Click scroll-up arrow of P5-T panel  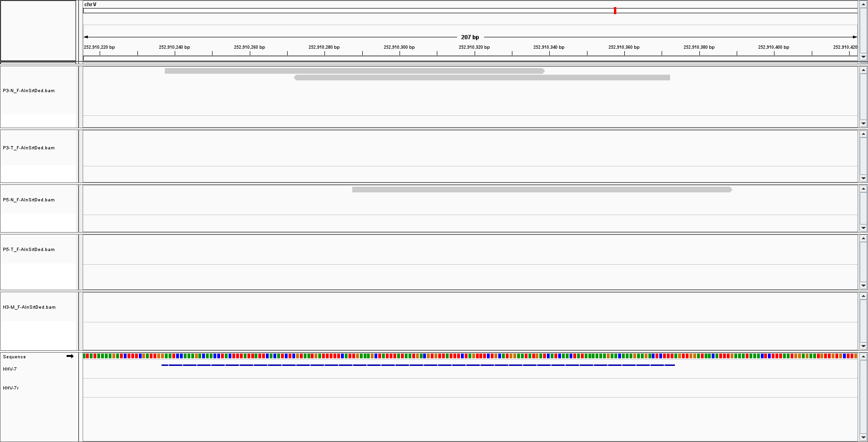[863, 239]
